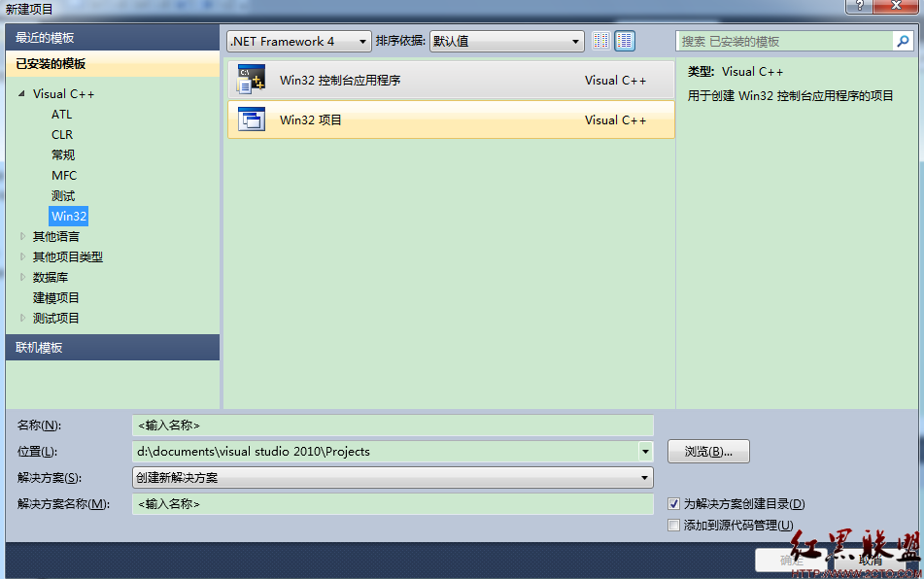
Task: Click the 浏览(B)... button
Action: click(x=708, y=452)
